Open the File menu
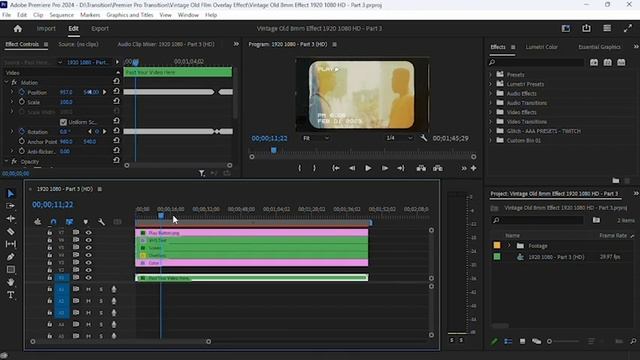The image size is (640, 360). click(x=7, y=15)
